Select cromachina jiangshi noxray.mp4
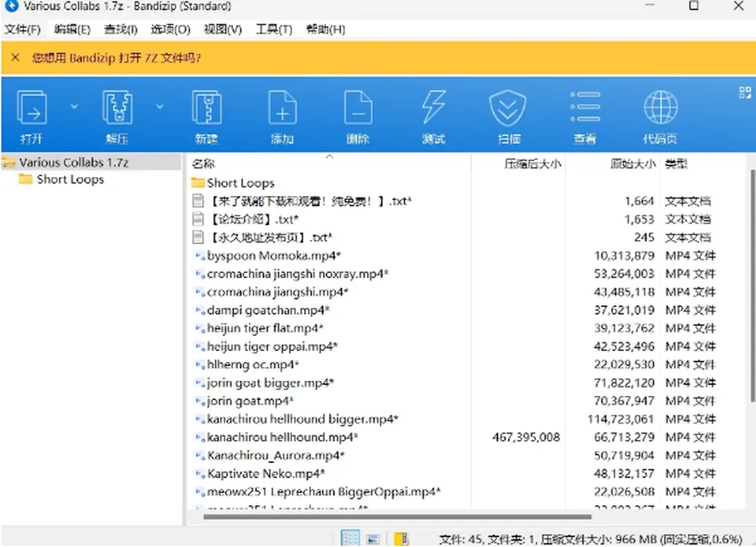The height and width of the screenshot is (547, 756). 291,274
